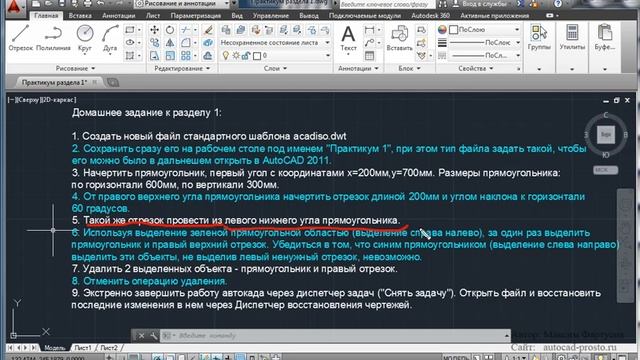640x360 pixels.
Task: Toggle the МОДЕЛЬ status bar button
Action: pyautogui.click(x=456, y=358)
